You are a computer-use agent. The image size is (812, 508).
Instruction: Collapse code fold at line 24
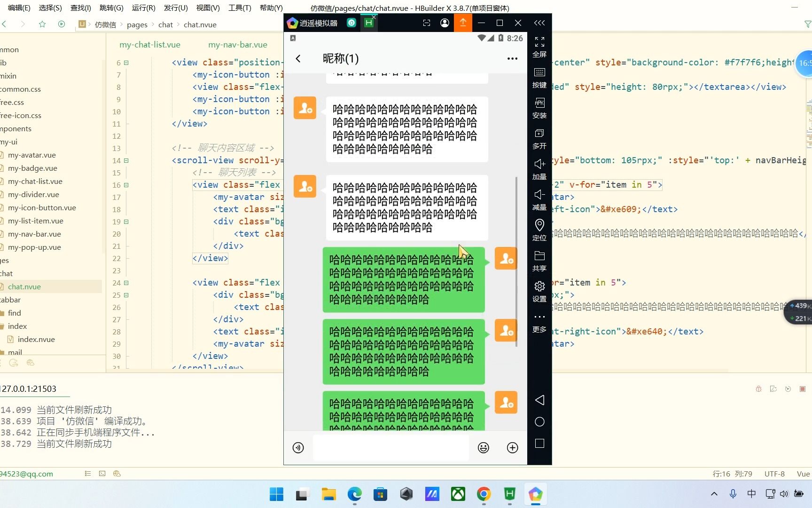[126, 283]
